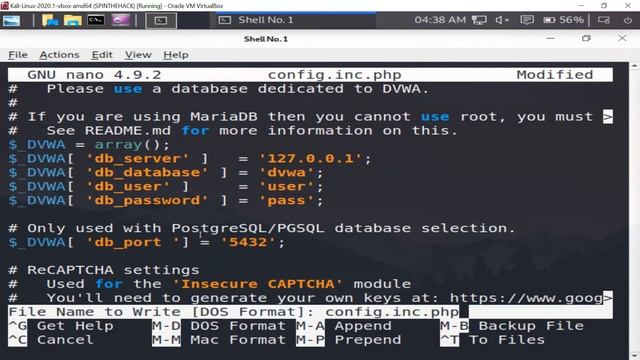Click the terminal vertical scrollbar track
Image resolution: width=640 pixels, height=360 pixels.
634,209
